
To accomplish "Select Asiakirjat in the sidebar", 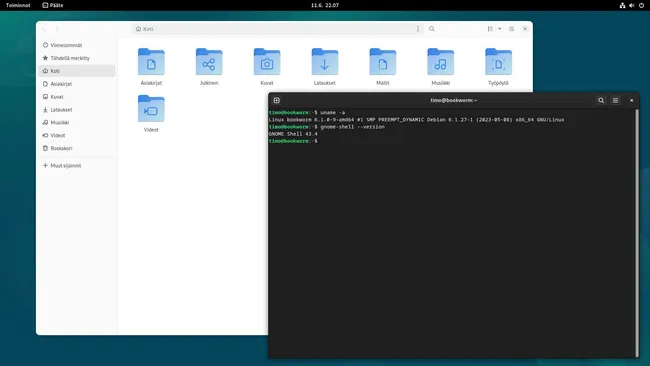I will (x=77, y=84).
